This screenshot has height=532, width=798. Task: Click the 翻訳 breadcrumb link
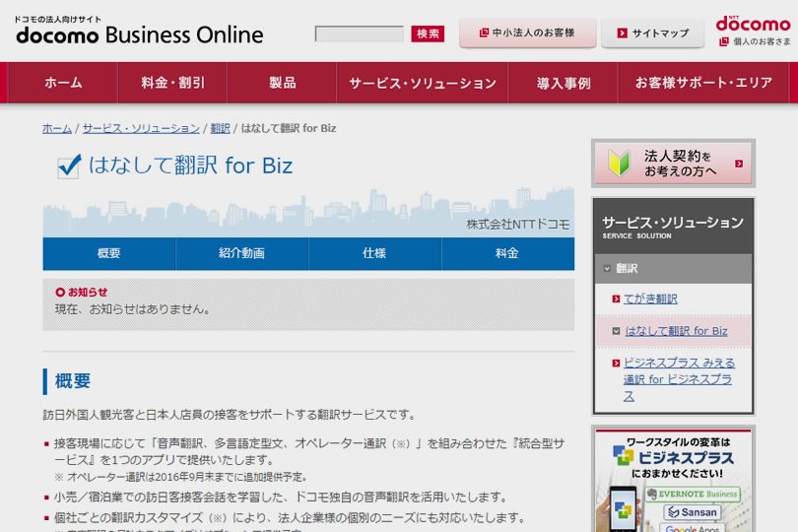(x=220, y=128)
